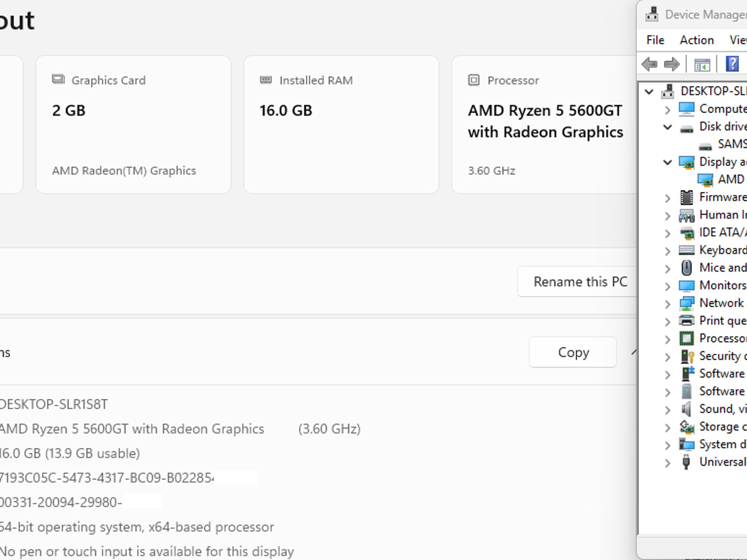Screen dimensions: 747x560
Task: Select the DESKTOP-SL computer root icon
Action: coord(668,91)
